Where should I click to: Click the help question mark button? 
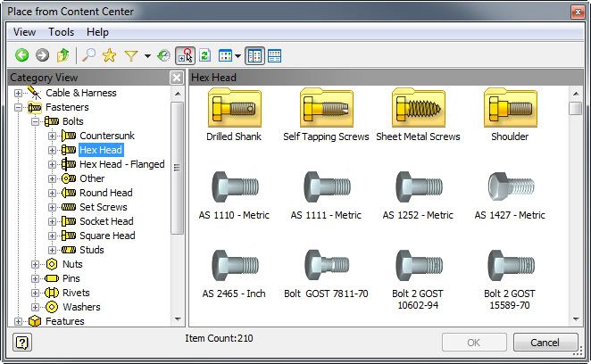[22, 343]
